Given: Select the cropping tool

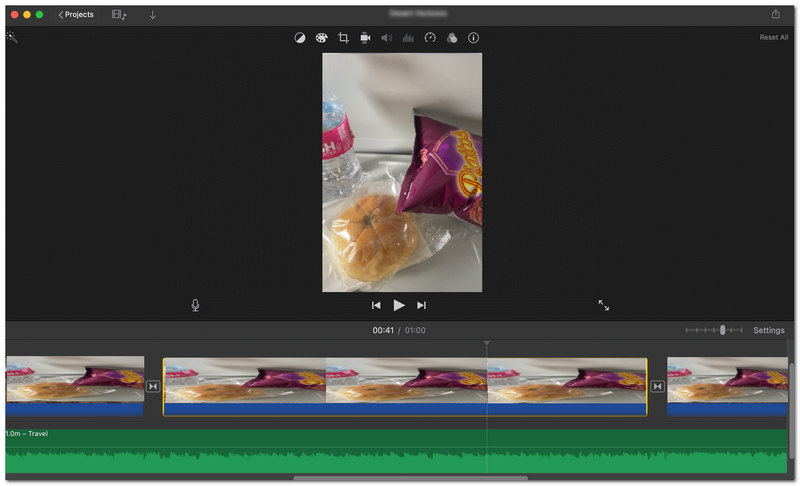Looking at the screenshot, I should (x=343, y=38).
